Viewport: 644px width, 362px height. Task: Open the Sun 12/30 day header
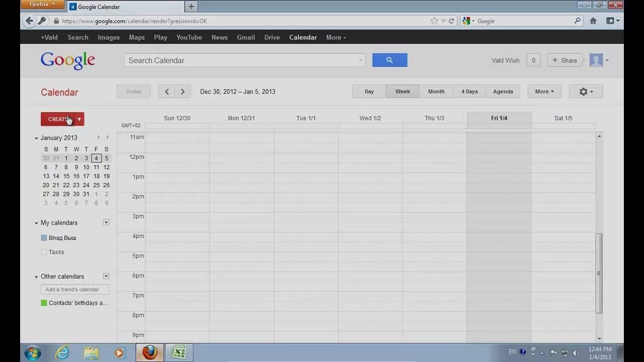177,118
